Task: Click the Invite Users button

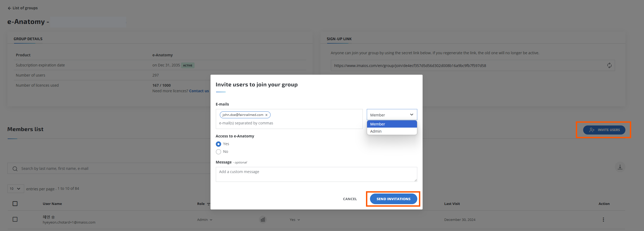Action: tap(604, 130)
